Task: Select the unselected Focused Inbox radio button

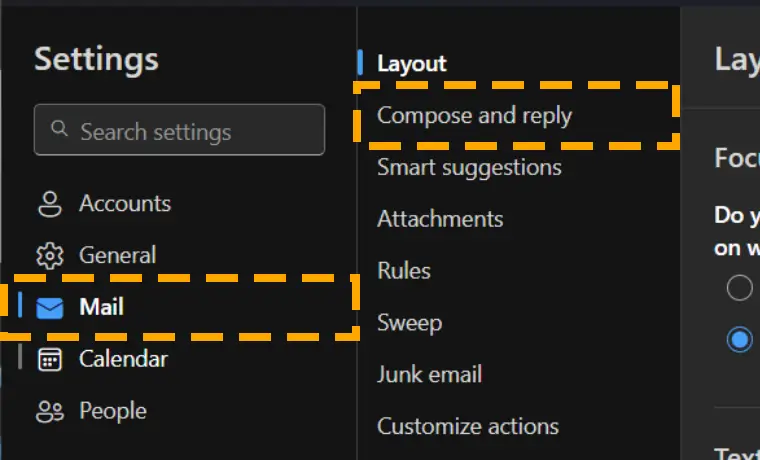Action: (x=739, y=287)
